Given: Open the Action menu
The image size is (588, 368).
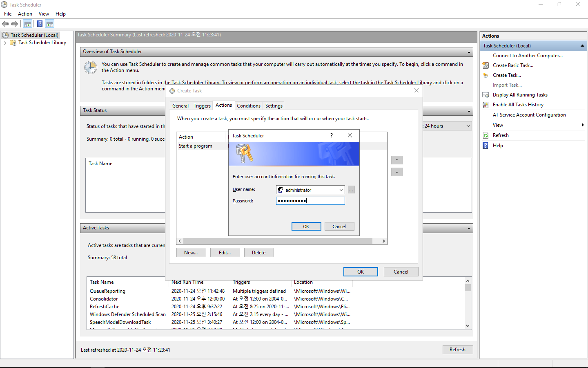Looking at the screenshot, I should (x=25, y=14).
